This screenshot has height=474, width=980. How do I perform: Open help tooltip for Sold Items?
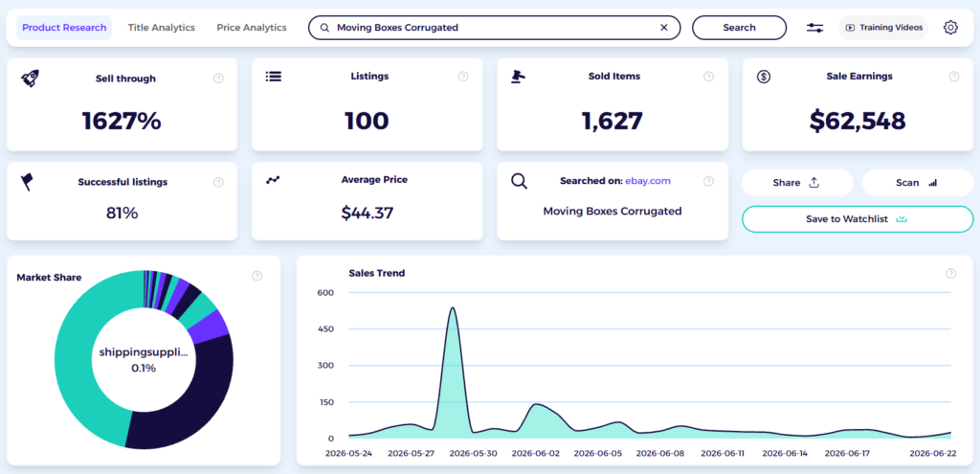pos(708,77)
